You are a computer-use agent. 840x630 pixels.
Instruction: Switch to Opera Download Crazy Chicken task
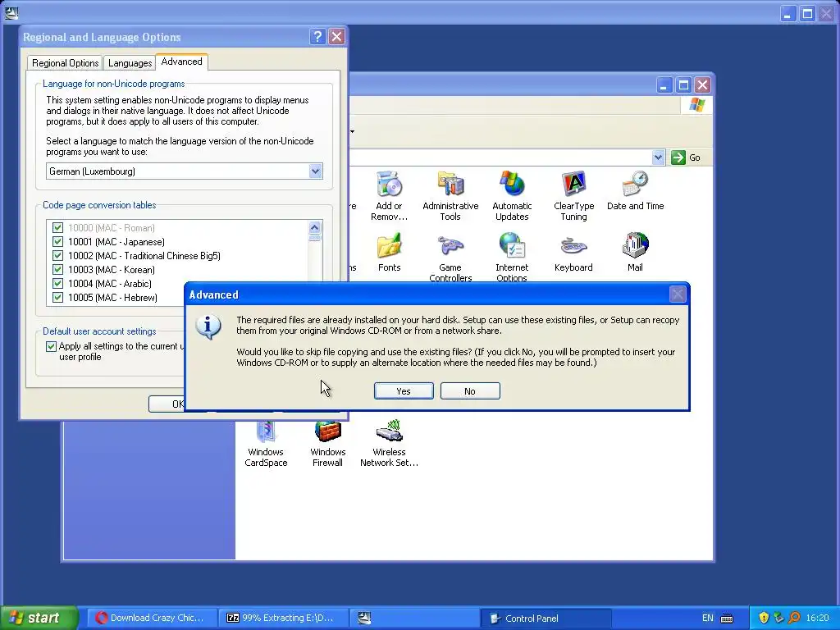pos(153,618)
